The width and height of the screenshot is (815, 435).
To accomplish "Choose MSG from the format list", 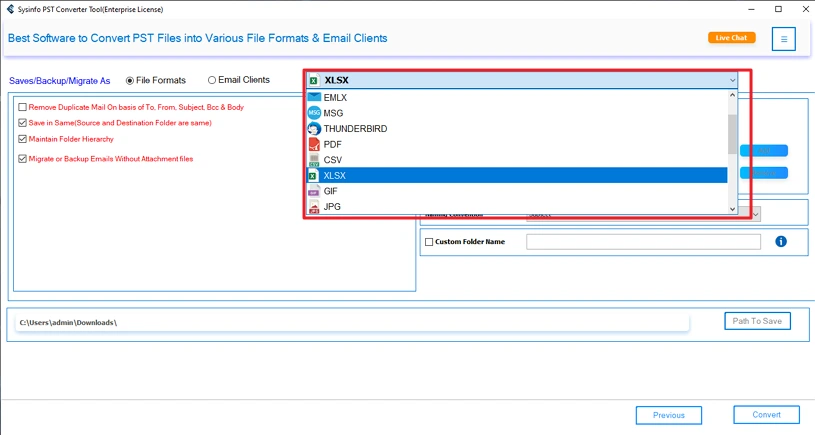I will [517, 113].
